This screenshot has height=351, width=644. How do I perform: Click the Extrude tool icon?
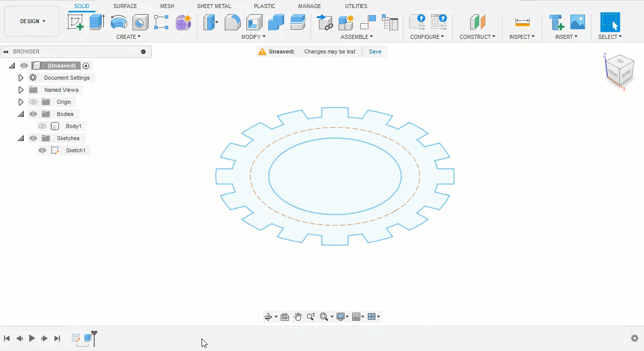click(96, 22)
